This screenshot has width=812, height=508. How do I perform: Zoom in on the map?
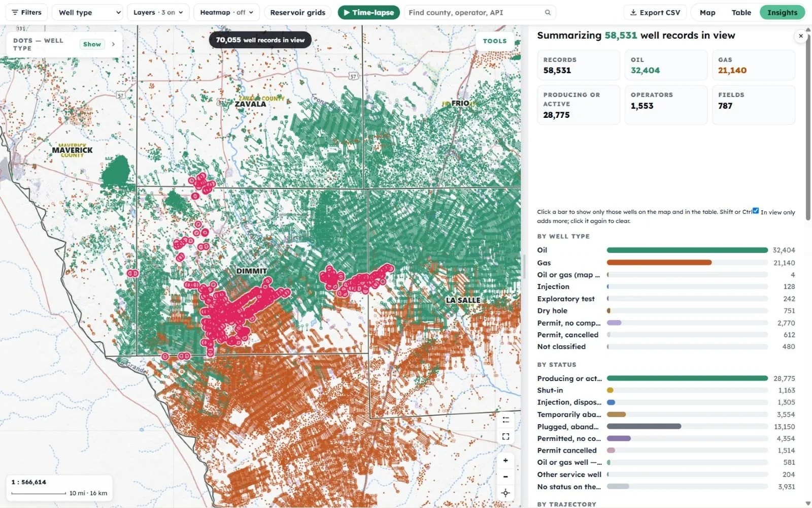pyautogui.click(x=505, y=460)
